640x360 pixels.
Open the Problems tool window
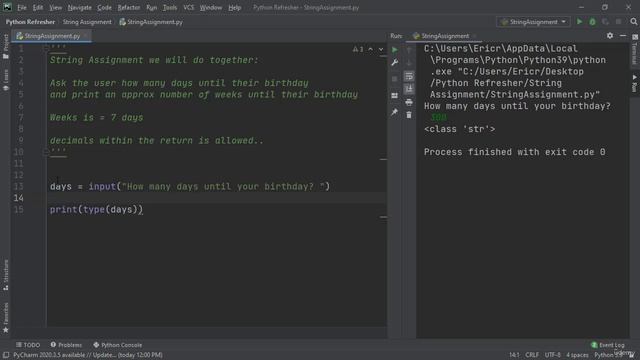coord(66,345)
